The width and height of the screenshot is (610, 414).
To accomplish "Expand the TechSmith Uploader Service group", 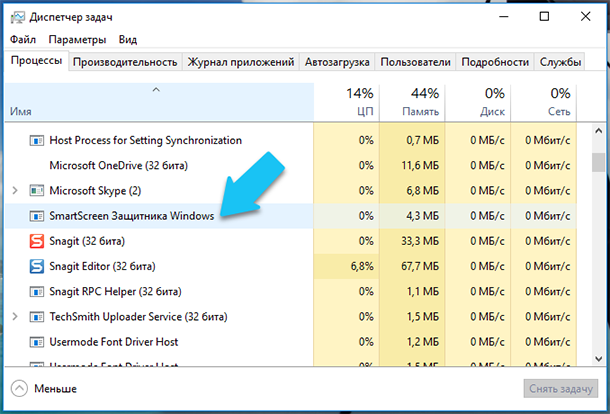I will point(15,317).
